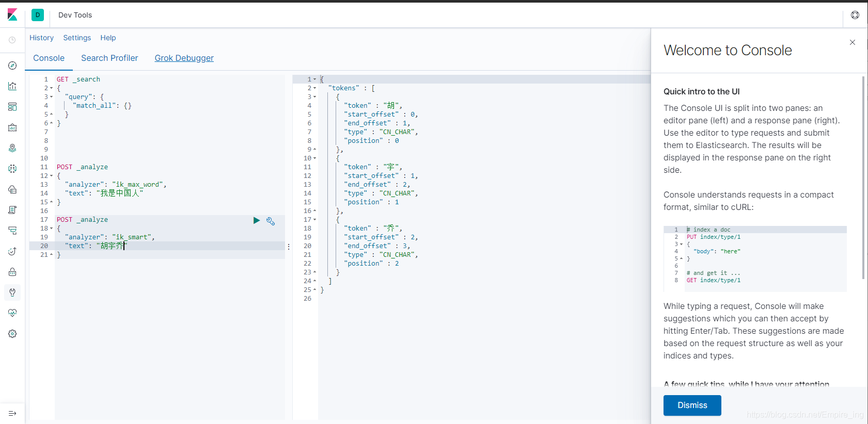
Task: Click "position" : 2 line in output
Action: click(x=371, y=264)
